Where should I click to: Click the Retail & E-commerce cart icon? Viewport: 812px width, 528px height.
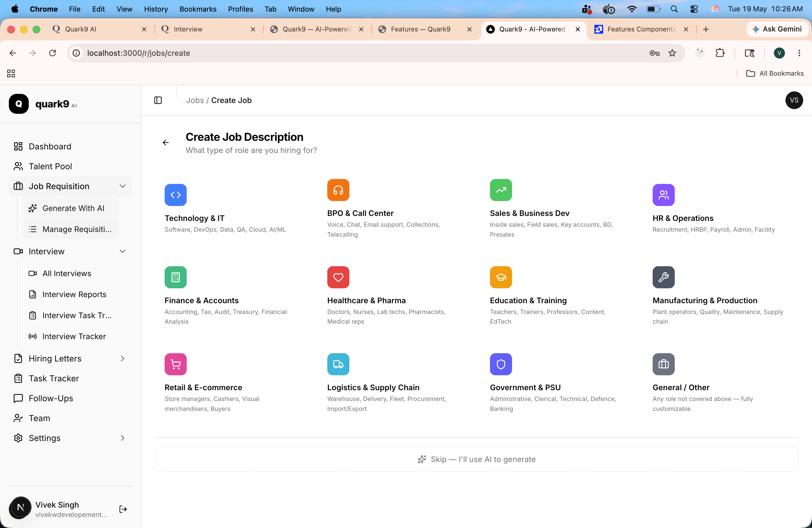point(175,364)
